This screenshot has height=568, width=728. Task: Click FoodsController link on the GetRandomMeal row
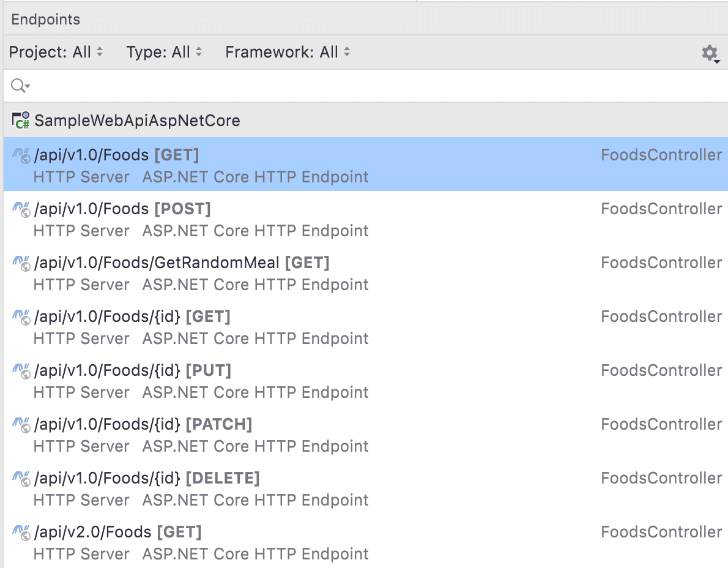[661, 263]
